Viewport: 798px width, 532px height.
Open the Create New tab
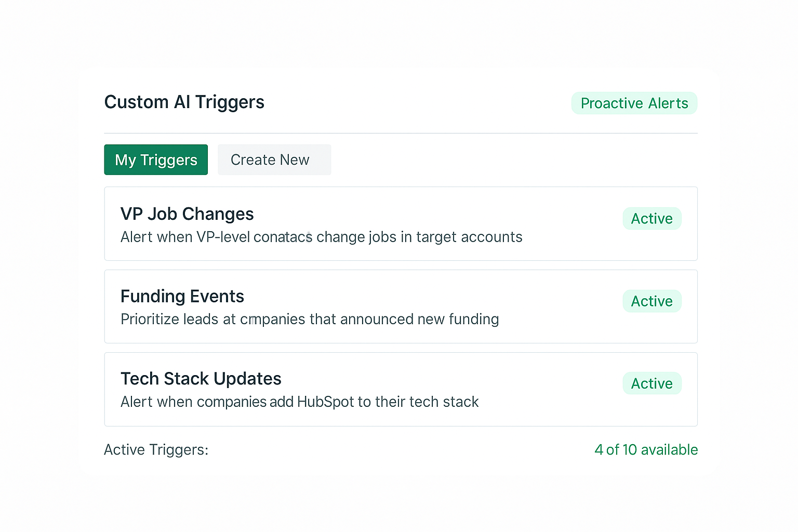coord(274,160)
